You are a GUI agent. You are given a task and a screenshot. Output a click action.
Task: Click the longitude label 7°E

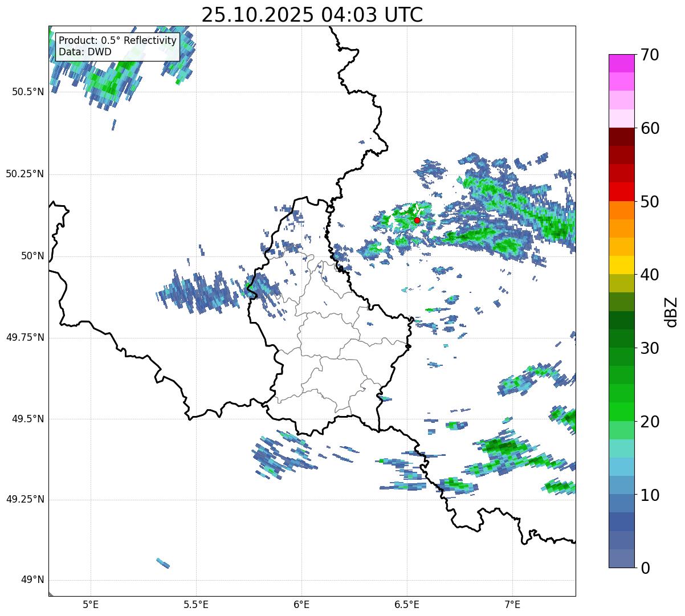pos(513,604)
